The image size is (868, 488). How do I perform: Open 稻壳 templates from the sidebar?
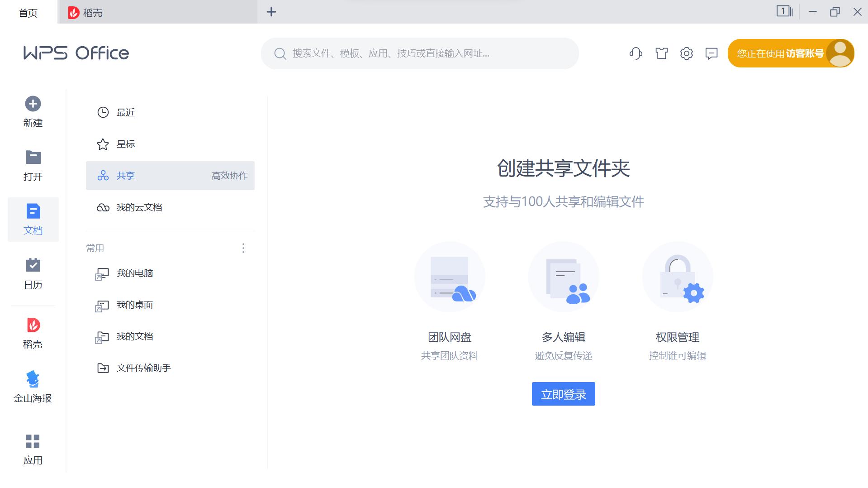point(32,332)
